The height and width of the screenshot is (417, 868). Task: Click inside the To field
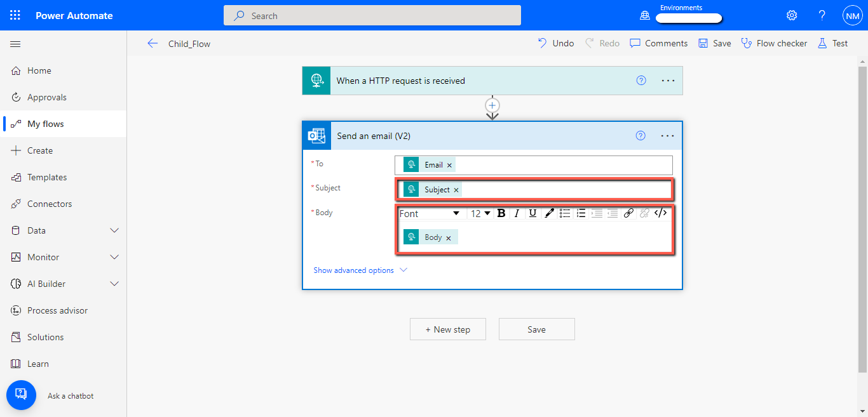click(534, 165)
